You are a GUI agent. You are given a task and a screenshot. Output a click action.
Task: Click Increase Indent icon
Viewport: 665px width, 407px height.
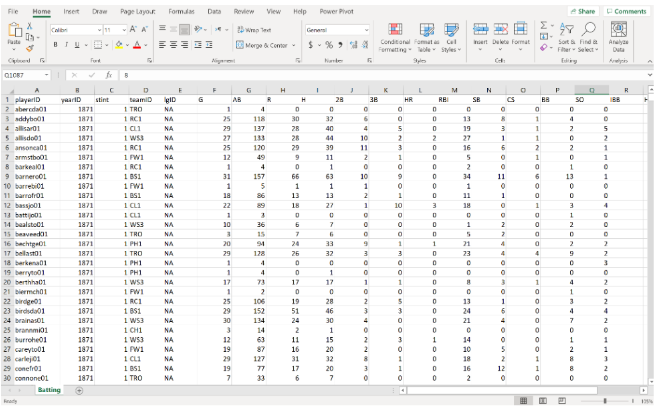(x=209, y=45)
